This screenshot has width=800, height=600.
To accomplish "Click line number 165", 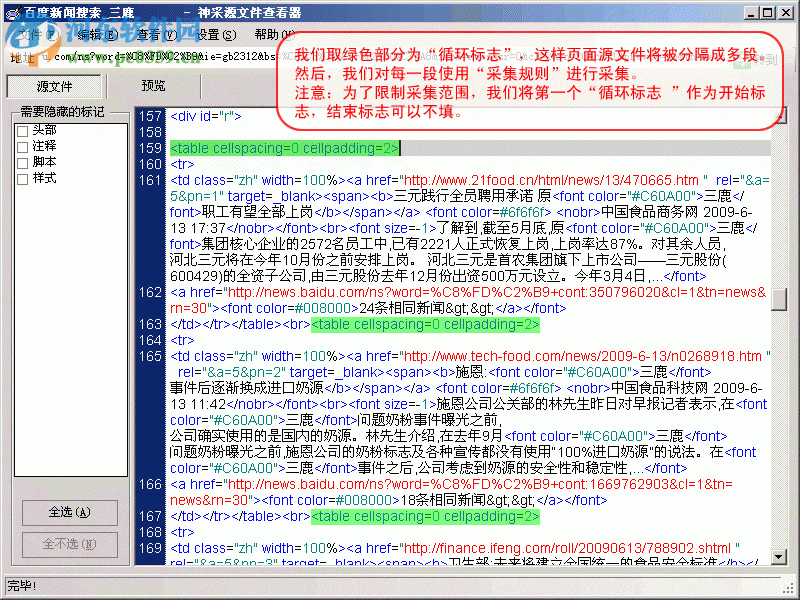I will (x=150, y=356).
